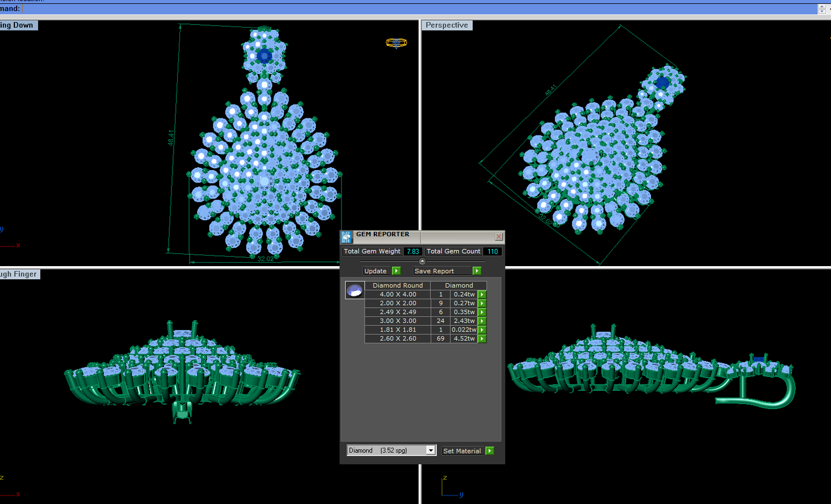This screenshot has height=504, width=831.
Task: Apply with the Set Material button
Action: [463, 451]
